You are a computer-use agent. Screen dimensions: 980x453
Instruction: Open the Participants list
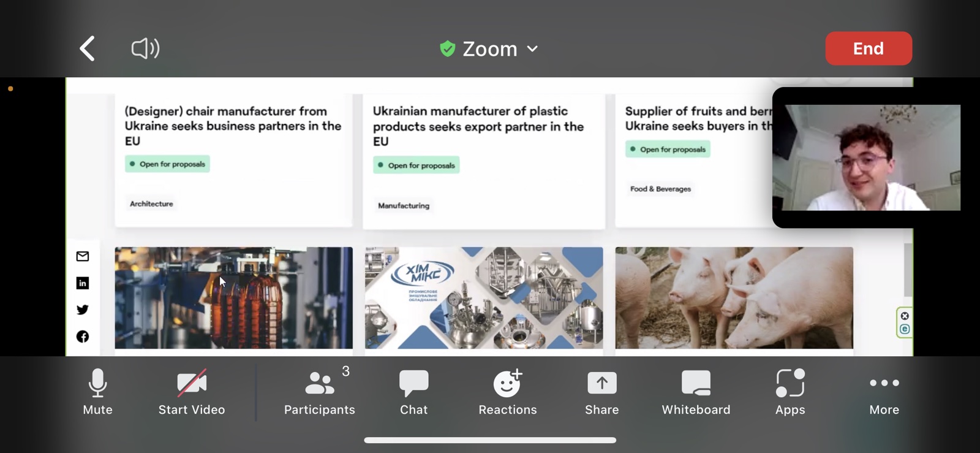(319, 392)
